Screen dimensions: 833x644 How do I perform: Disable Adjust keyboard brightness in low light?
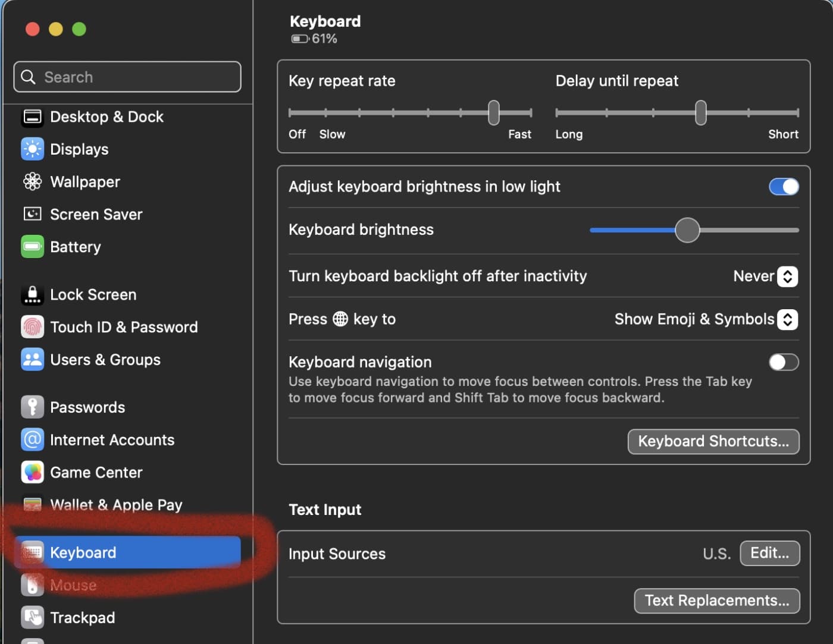(x=783, y=187)
